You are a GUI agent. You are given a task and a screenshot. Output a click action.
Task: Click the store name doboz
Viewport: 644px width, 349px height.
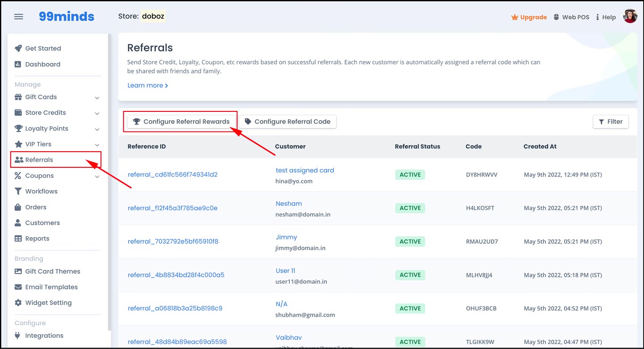pos(153,16)
